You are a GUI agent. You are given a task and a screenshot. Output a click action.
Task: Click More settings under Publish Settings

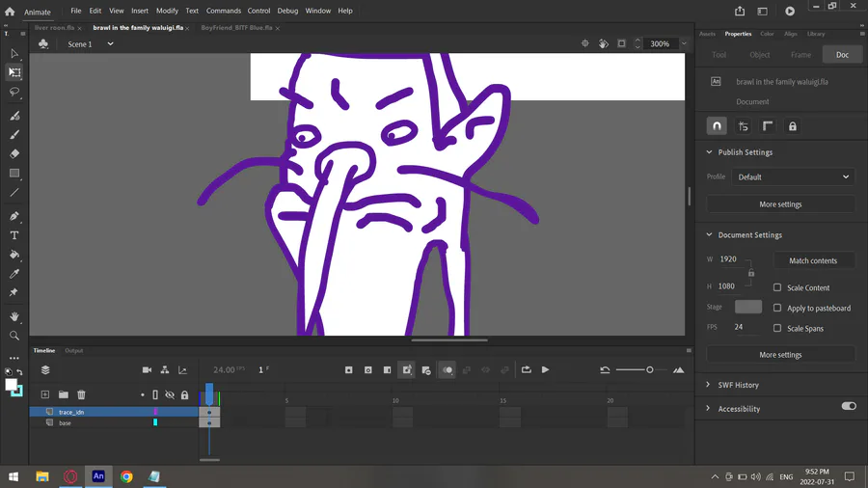coord(780,204)
